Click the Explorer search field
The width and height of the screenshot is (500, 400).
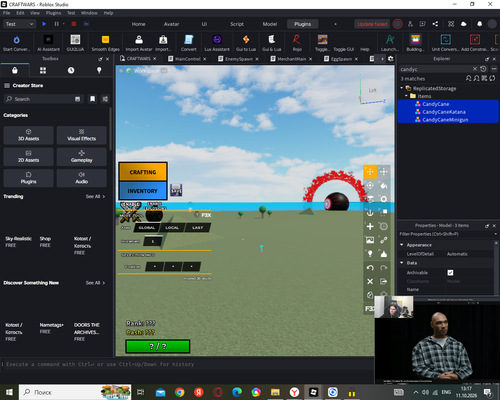[x=436, y=69]
